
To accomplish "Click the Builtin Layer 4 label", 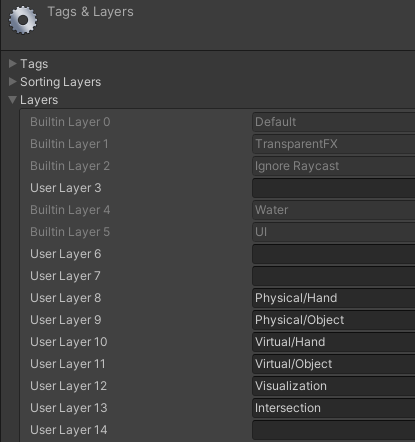I will coord(70,210).
